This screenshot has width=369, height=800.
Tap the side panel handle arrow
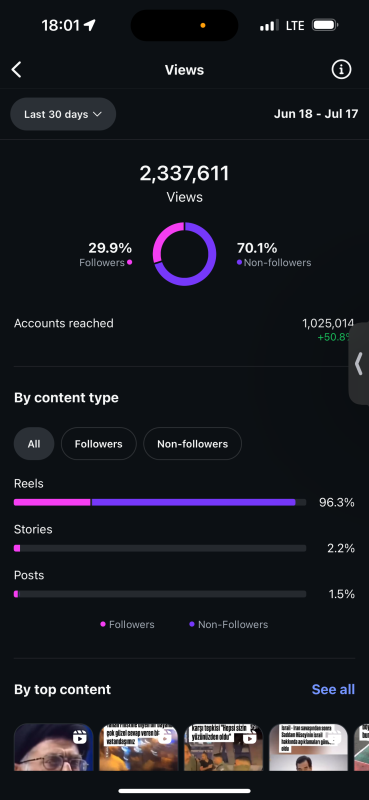click(359, 363)
